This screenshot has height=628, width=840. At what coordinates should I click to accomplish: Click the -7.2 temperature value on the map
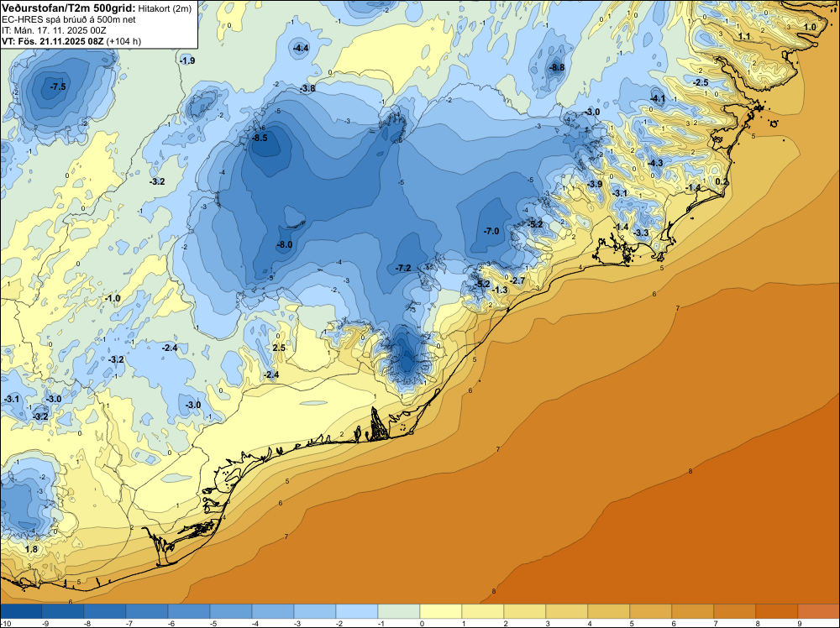[x=403, y=268]
